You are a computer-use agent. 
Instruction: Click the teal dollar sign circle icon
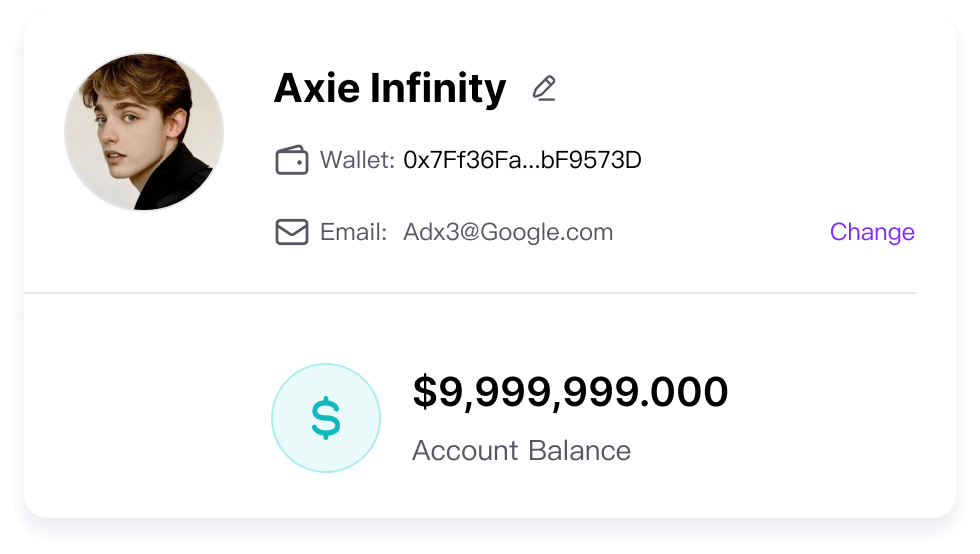click(326, 418)
